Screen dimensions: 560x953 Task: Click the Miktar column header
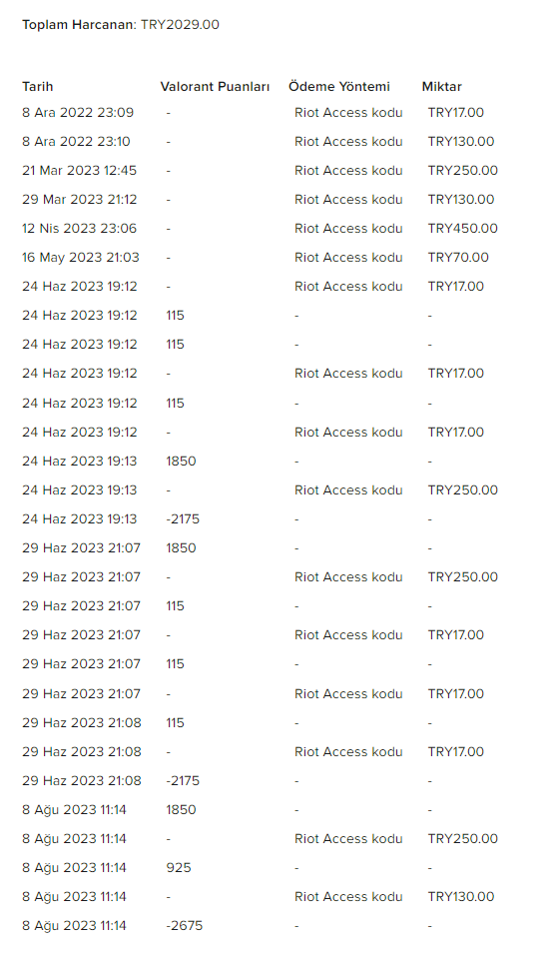pyautogui.click(x=441, y=86)
